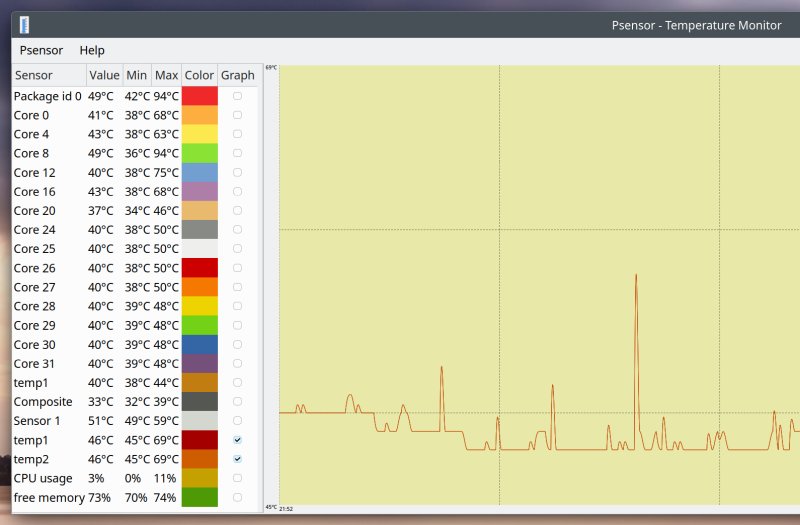Click the Color column header
The image size is (800, 525).
pos(199,75)
